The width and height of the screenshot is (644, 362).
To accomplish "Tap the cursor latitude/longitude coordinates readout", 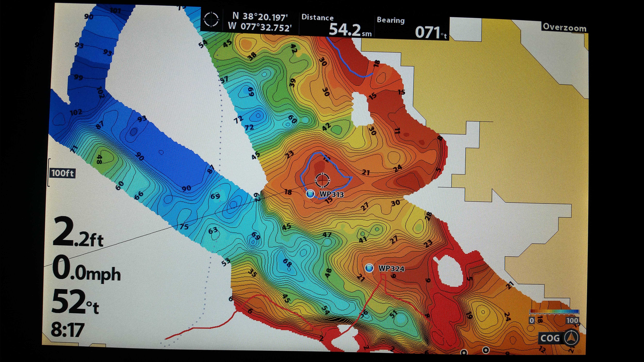I will pyautogui.click(x=260, y=22).
